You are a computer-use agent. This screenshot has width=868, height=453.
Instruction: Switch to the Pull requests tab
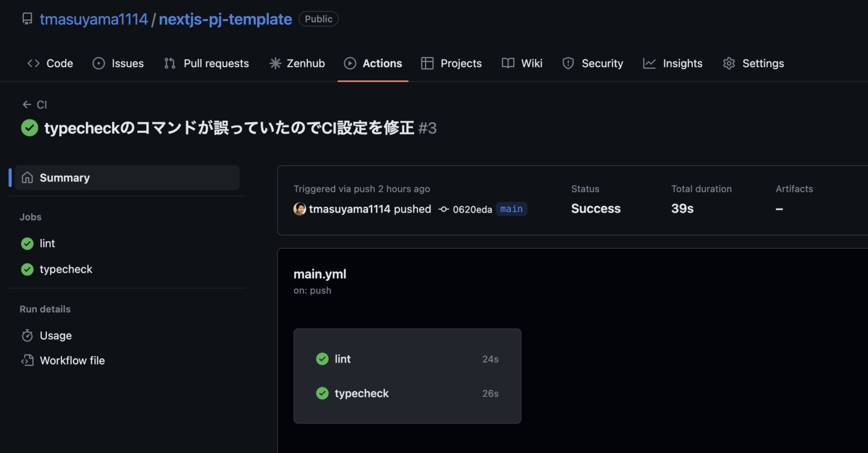click(215, 63)
